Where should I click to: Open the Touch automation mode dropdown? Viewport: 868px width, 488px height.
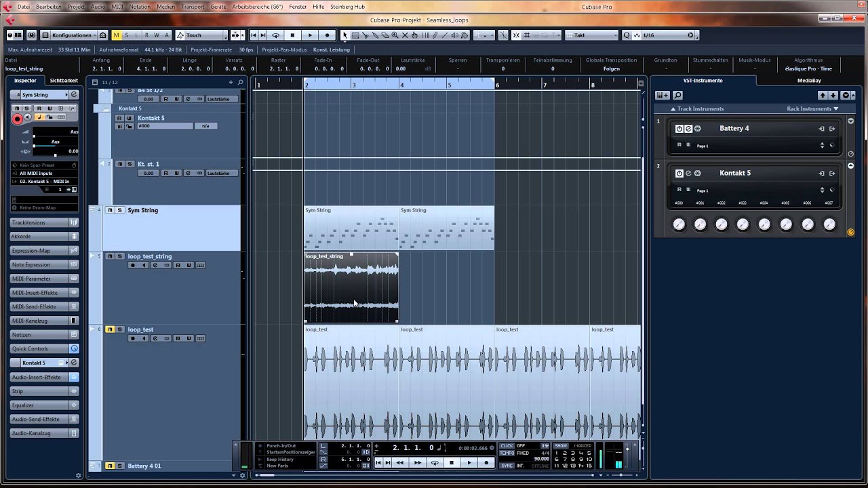[202, 35]
